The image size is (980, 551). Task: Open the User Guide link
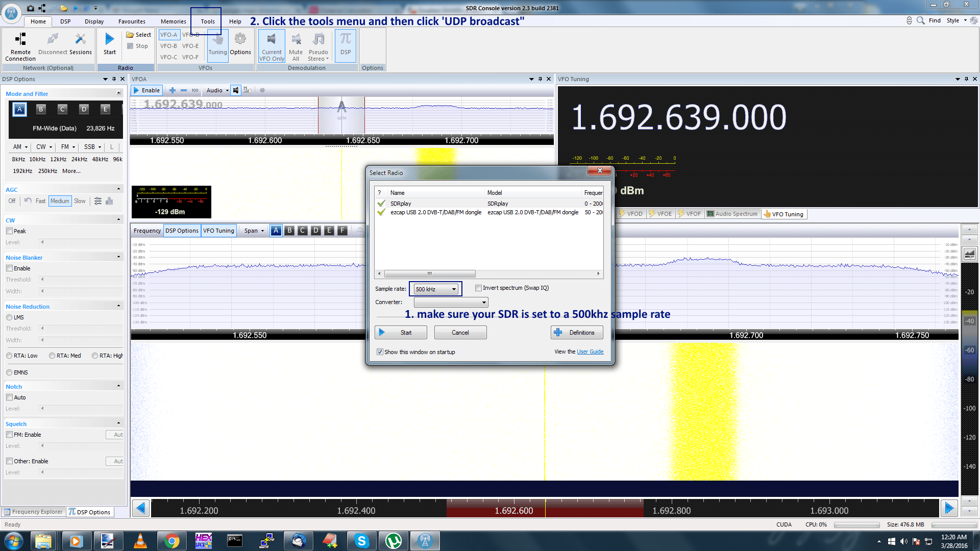(590, 352)
